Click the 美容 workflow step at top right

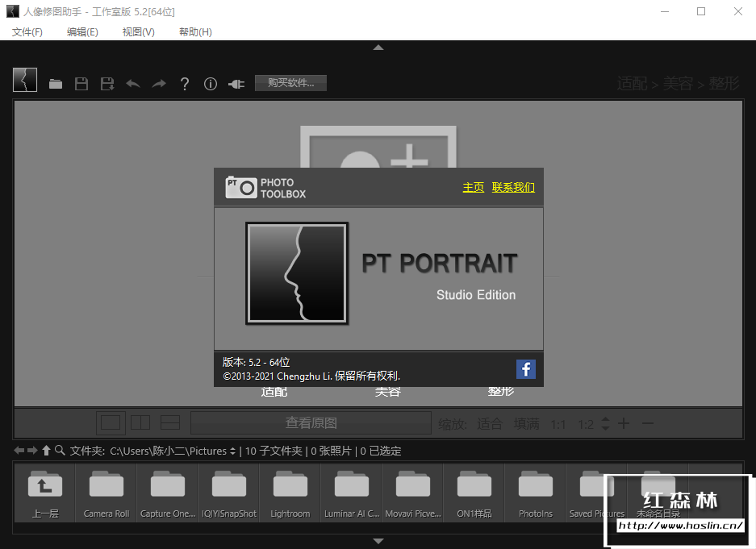click(678, 84)
